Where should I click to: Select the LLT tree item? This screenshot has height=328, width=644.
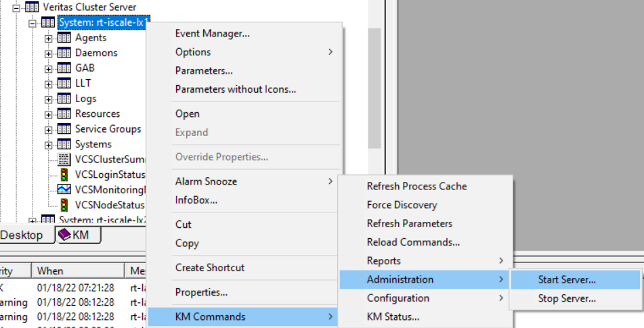pyautogui.click(x=83, y=83)
